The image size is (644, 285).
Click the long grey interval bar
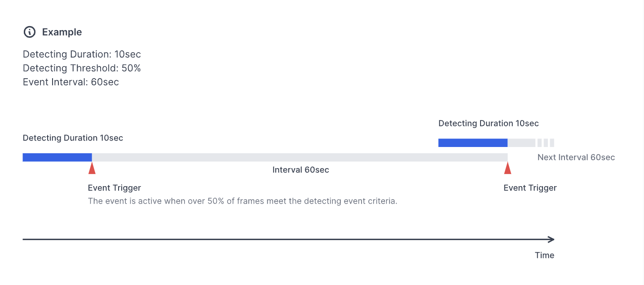(300, 157)
